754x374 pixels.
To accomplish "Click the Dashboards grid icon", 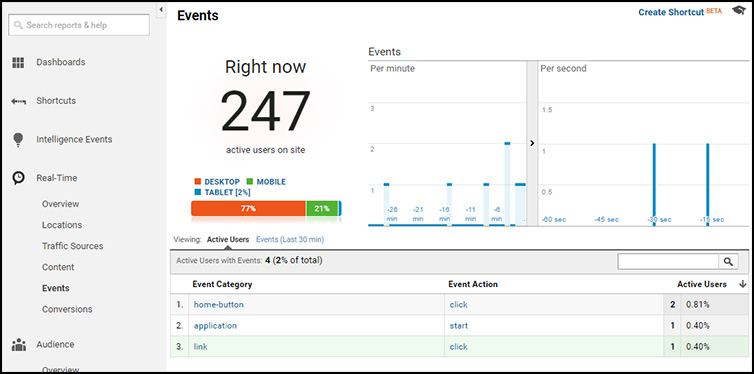I will (18, 62).
